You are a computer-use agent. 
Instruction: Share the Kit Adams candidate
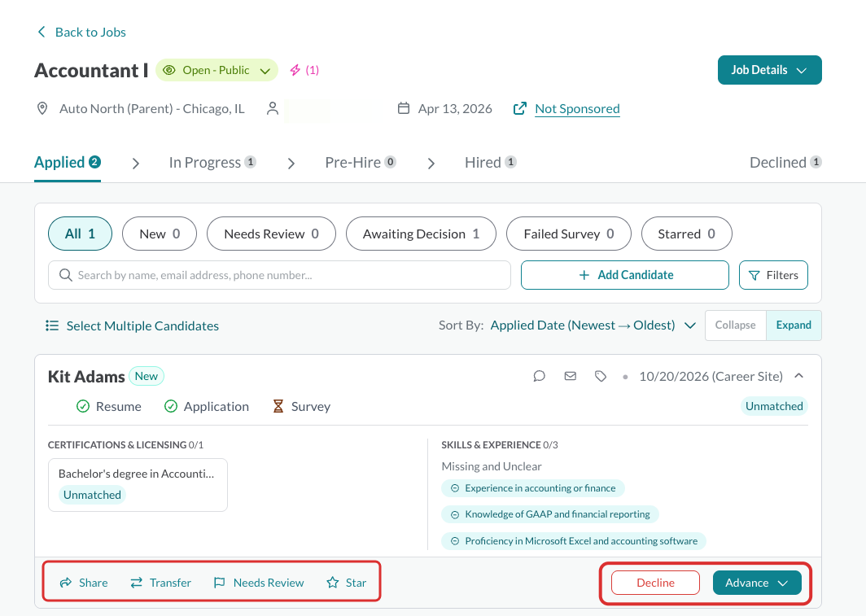click(84, 583)
